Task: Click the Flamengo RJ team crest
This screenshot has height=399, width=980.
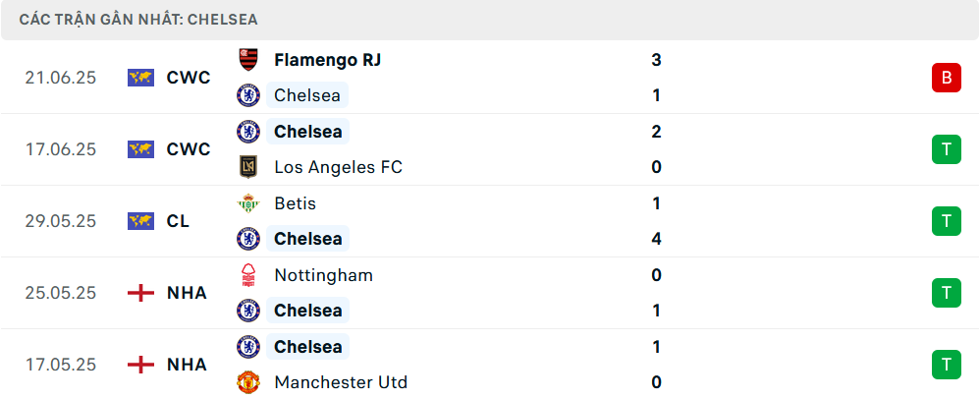Action: click(x=248, y=60)
